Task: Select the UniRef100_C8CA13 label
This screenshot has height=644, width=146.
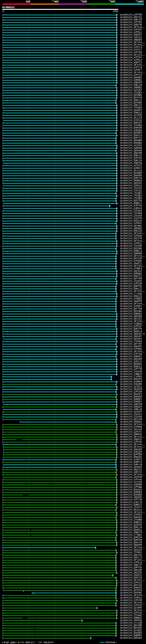Action: (131, 37)
